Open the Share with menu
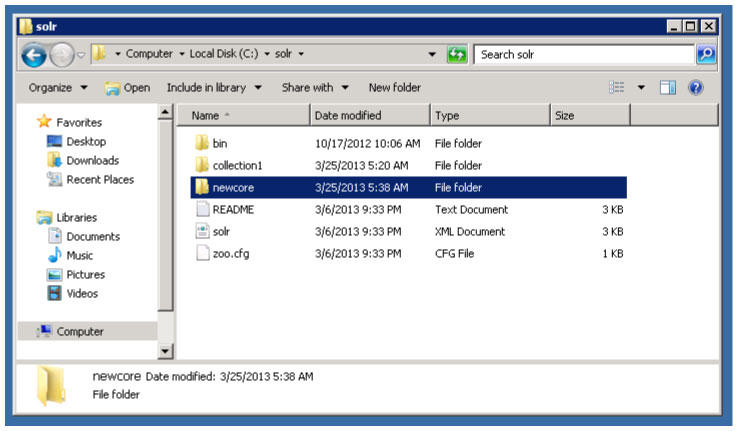Screen dimensions: 741x431 tap(315, 88)
